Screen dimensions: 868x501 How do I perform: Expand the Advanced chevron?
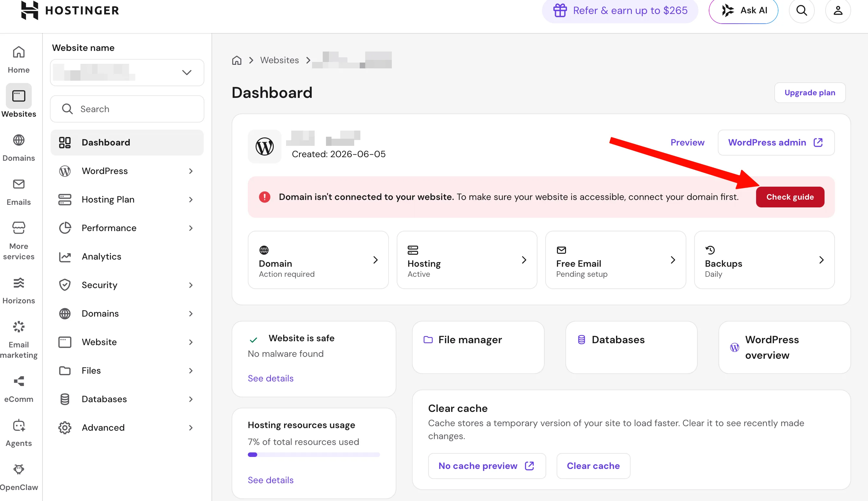pyautogui.click(x=191, y=428)
